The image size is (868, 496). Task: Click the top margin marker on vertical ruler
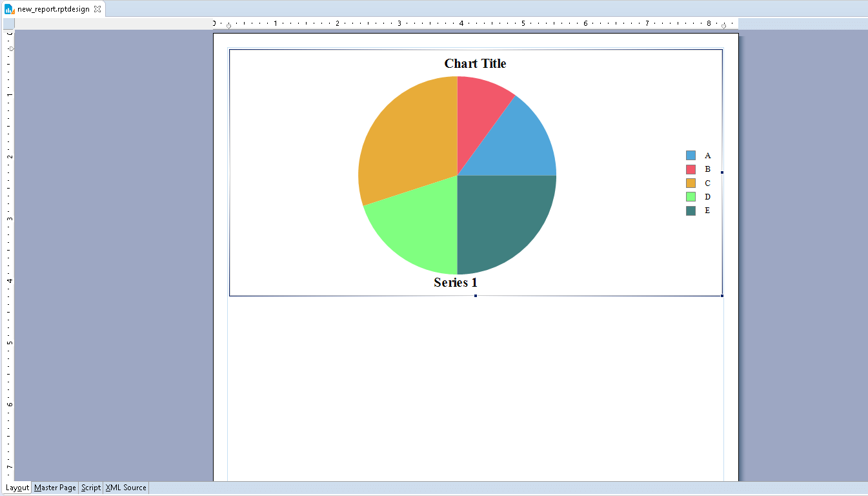coord(11,48)
